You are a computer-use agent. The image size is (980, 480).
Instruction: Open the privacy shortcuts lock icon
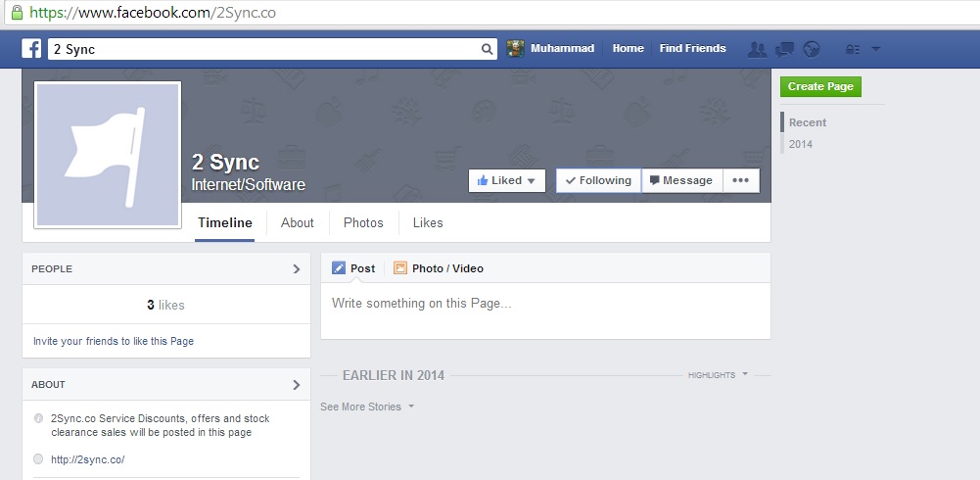pyautogui.click(x=853, y=49)
